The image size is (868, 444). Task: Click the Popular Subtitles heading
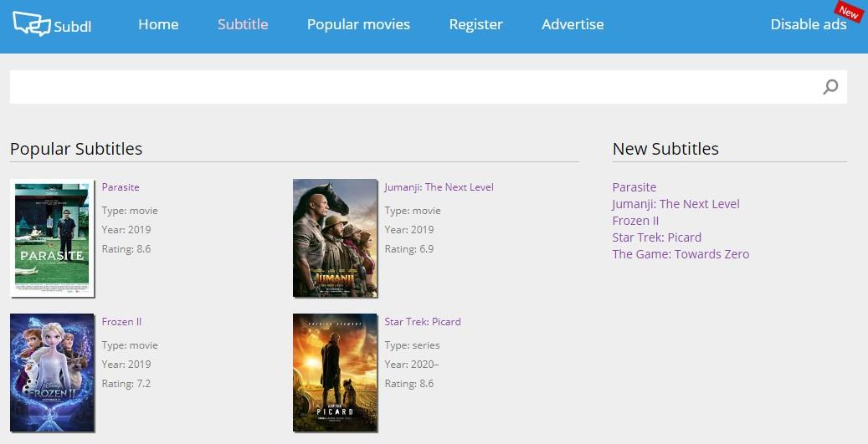(76, 149)
